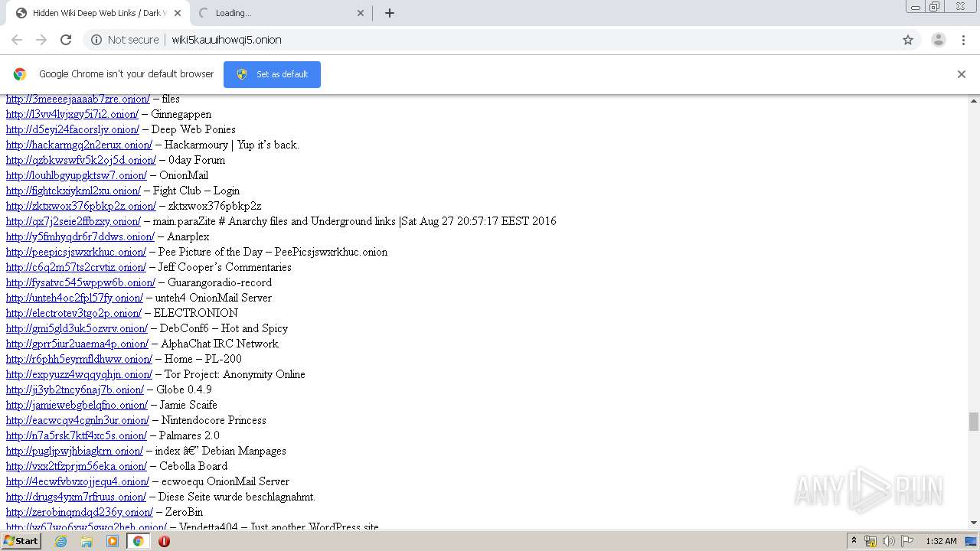The height and width of the screenshot is (551, 980).
Task: Open the hackarmgq2n2erux.onion Hackarmoury link
Action: click(79, 145)
